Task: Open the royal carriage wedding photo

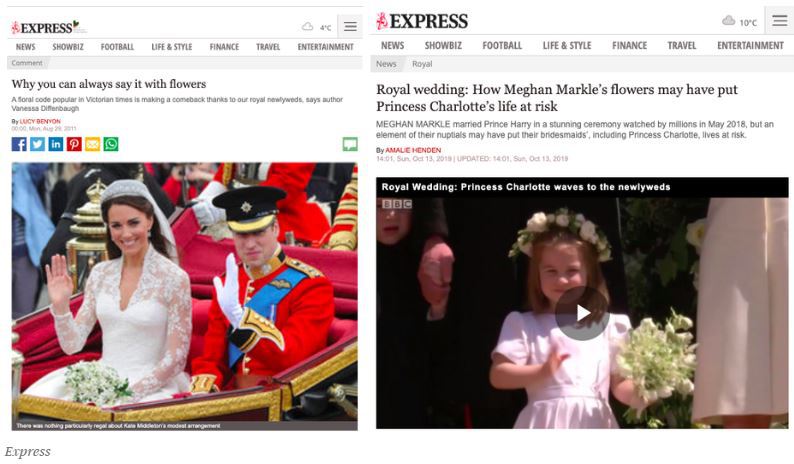Action: (184, 296)
